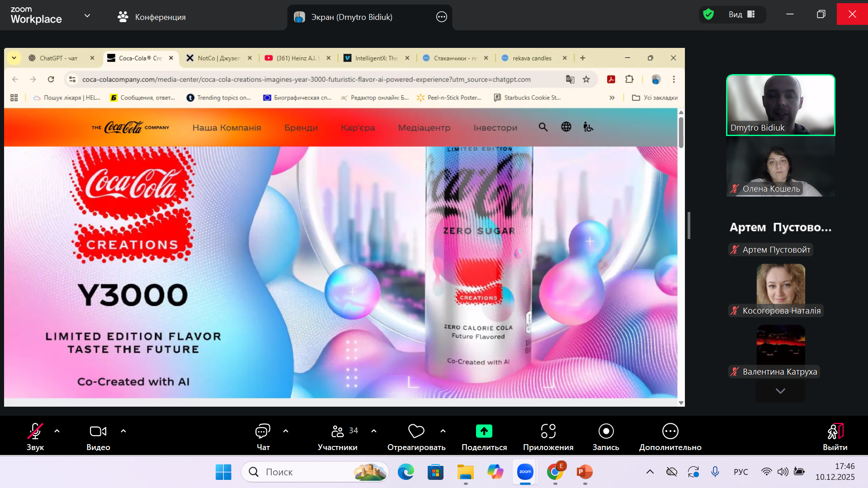The image size is (868, 488).
Task: Click the Leave meeting icon
Action: [x=835, y=432]
